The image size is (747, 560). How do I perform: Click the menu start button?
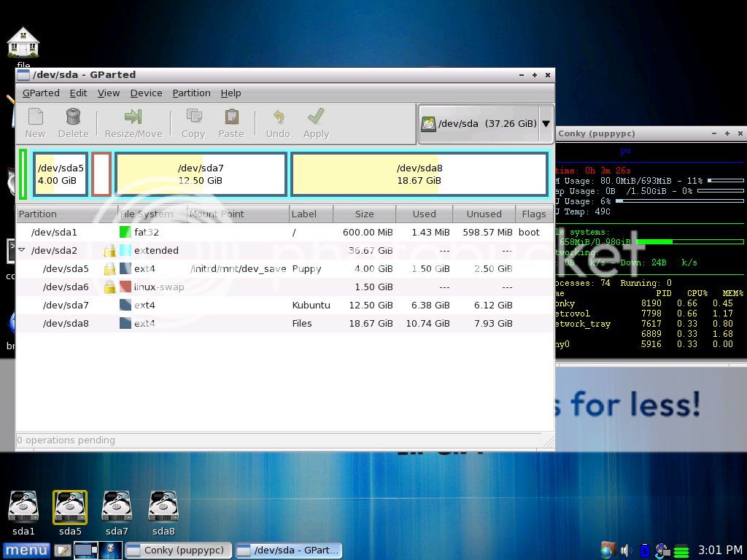point(26,550)
